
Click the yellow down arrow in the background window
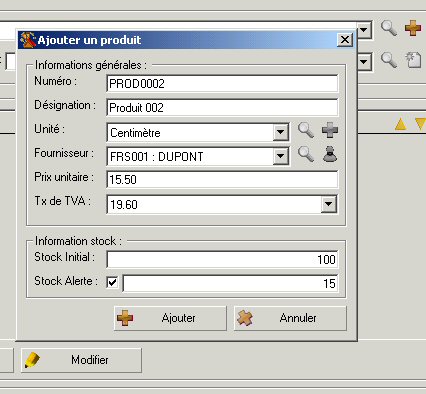(421, 124)
